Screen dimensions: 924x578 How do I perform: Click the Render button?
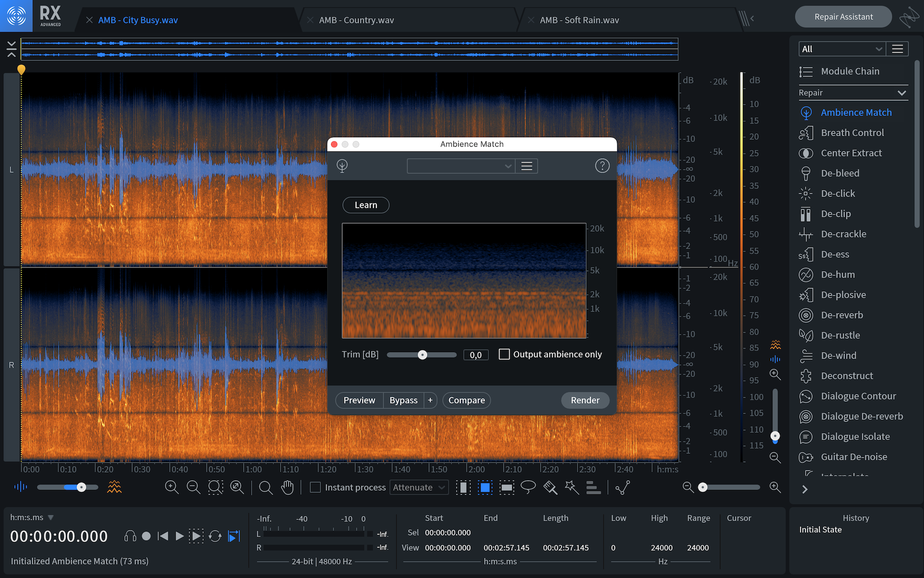click(x=585, y=400)
